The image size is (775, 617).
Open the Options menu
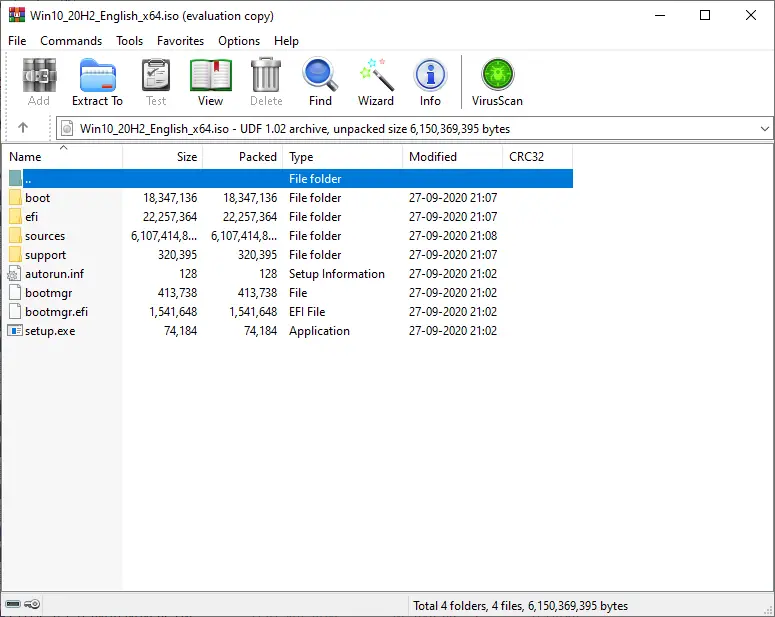pyautogui.click(x=239, y=41)
